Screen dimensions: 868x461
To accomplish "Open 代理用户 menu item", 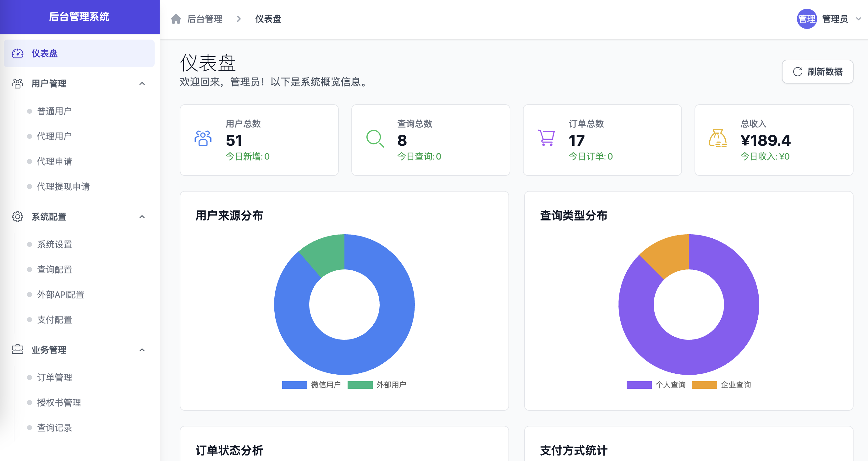I will pos(54,136).
